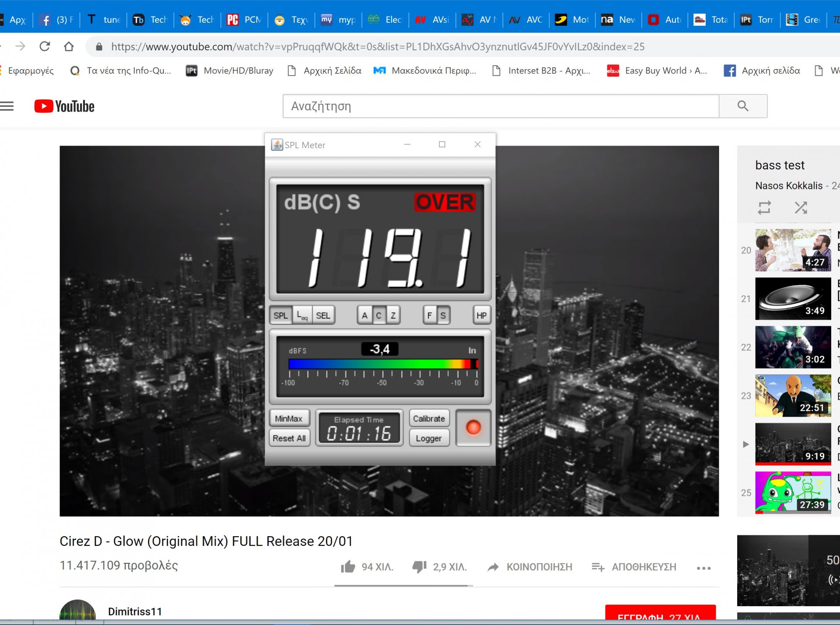
Task: Click the thumbs down dislike icon
Action: [x=419, y=567]
